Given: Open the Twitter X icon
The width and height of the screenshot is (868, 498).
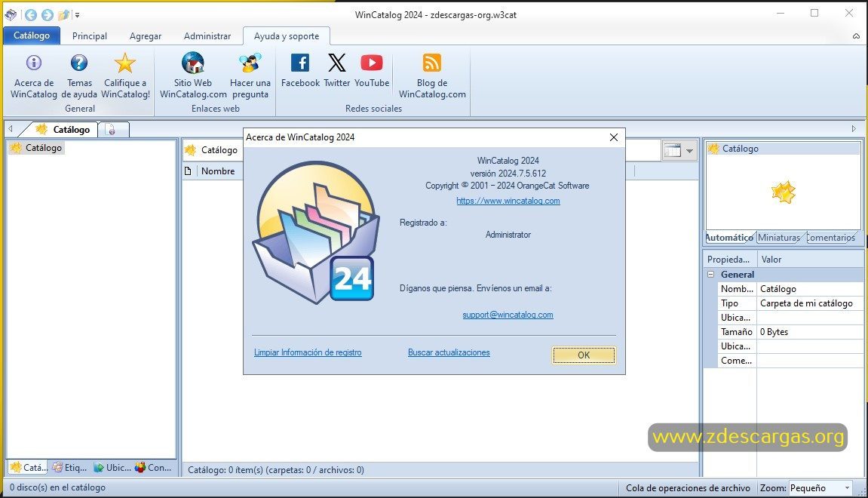Looking at the screenshot, I should (x=336, y=63).
